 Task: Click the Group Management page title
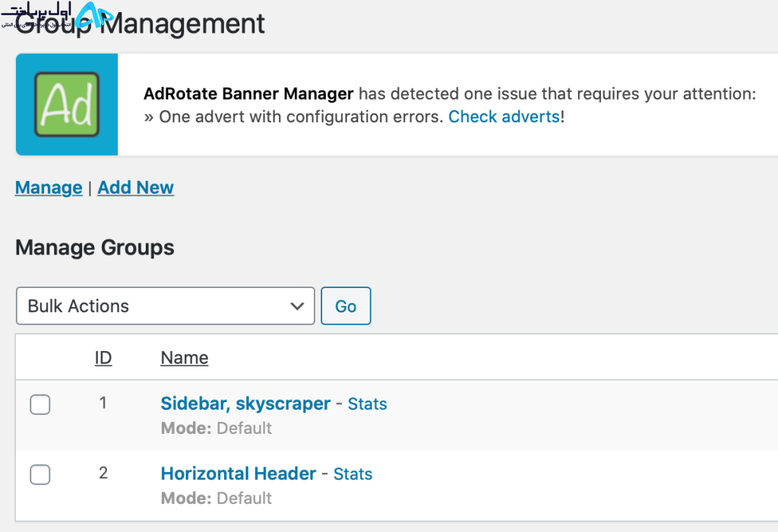point(140,24)
